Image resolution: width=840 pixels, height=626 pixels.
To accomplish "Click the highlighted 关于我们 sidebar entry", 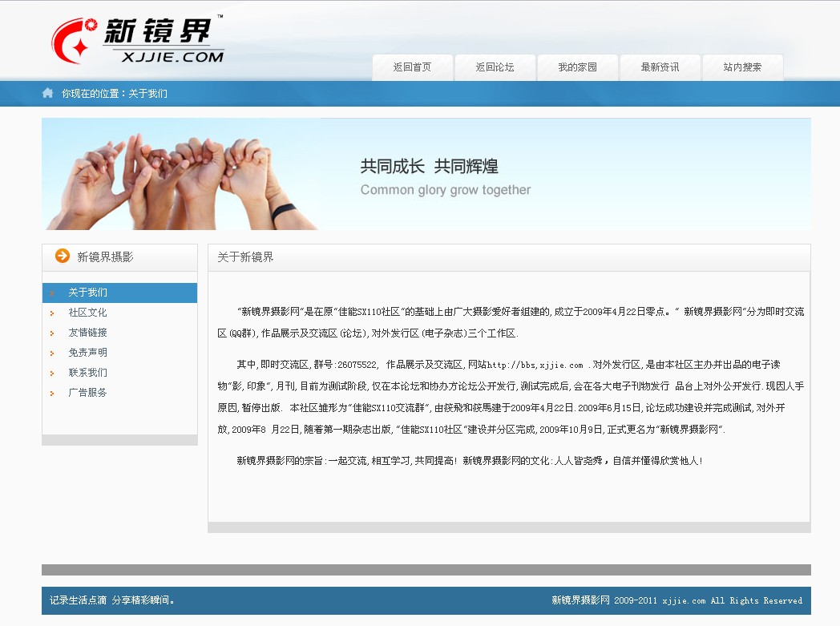I will (88, 292).
